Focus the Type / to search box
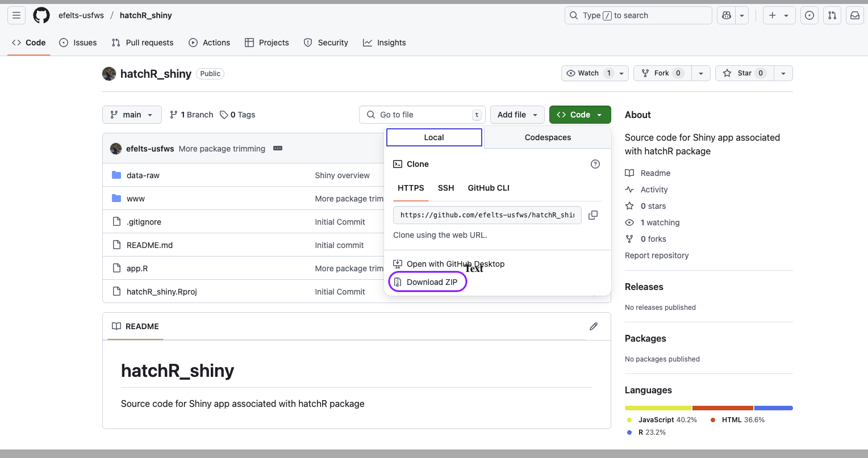Screen dimensions: 868x458 point(638,15)
